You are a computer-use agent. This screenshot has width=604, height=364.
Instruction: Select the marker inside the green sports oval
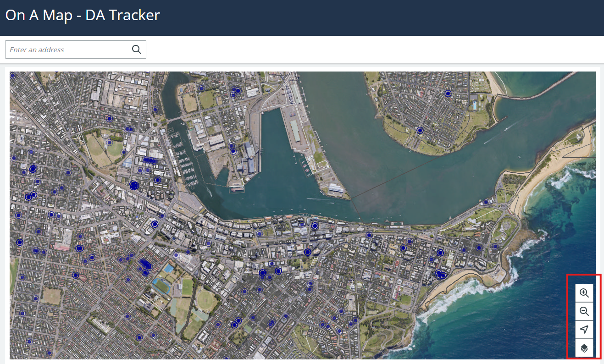tap(109, 143)
